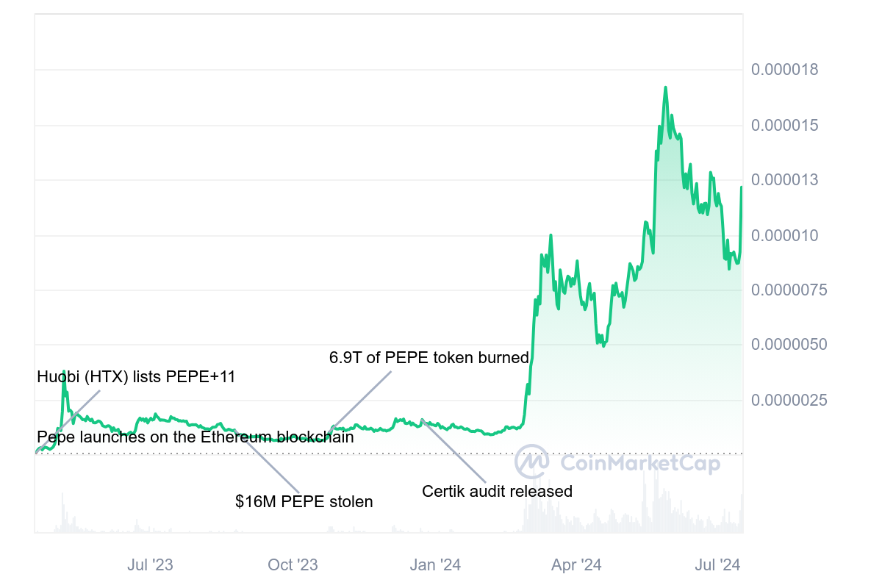Click the Apr '24 date label

pos(576,564)
